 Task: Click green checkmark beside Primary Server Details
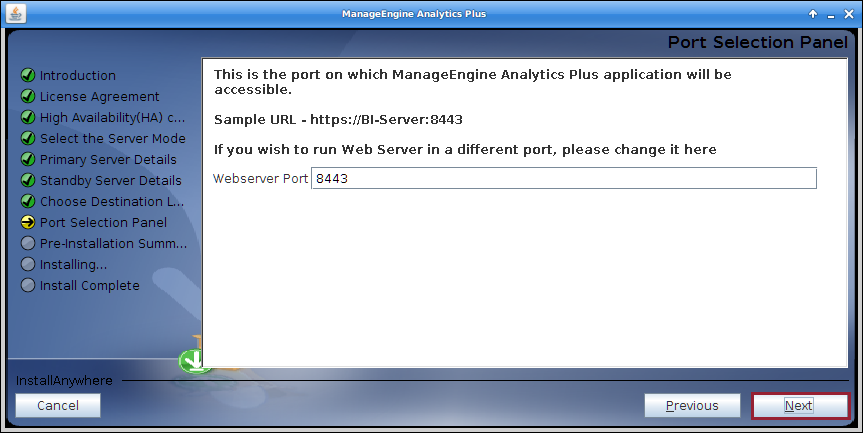tap(28, 159)
